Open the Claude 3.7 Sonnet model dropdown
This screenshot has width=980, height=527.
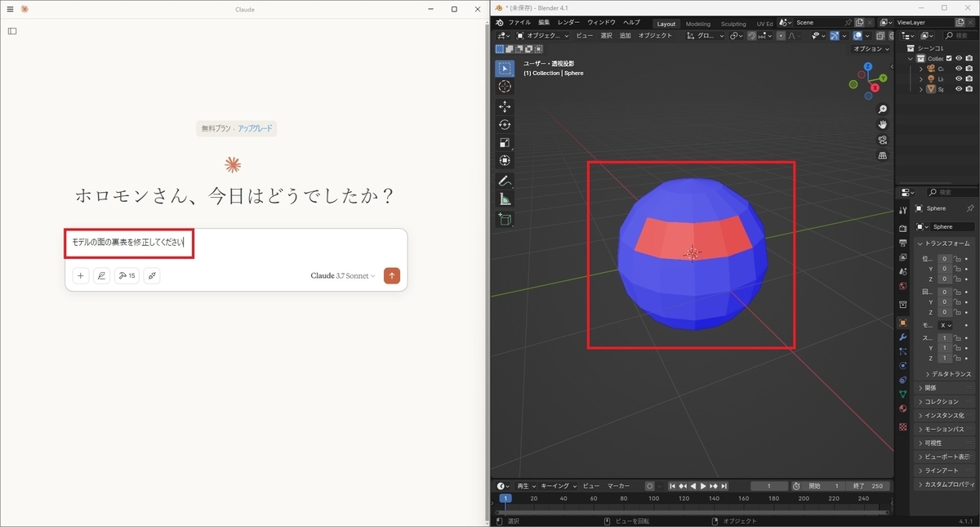point(343,276)
